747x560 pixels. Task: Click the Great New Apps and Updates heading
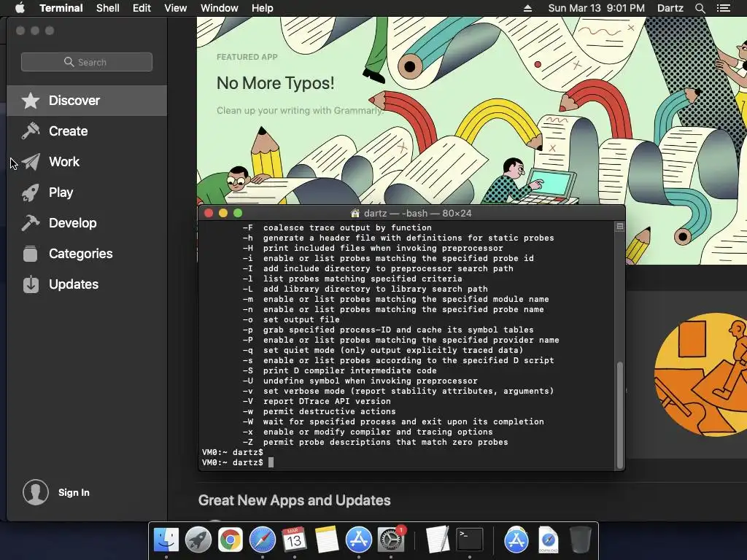pyautogui.click(x=295, y=500)
